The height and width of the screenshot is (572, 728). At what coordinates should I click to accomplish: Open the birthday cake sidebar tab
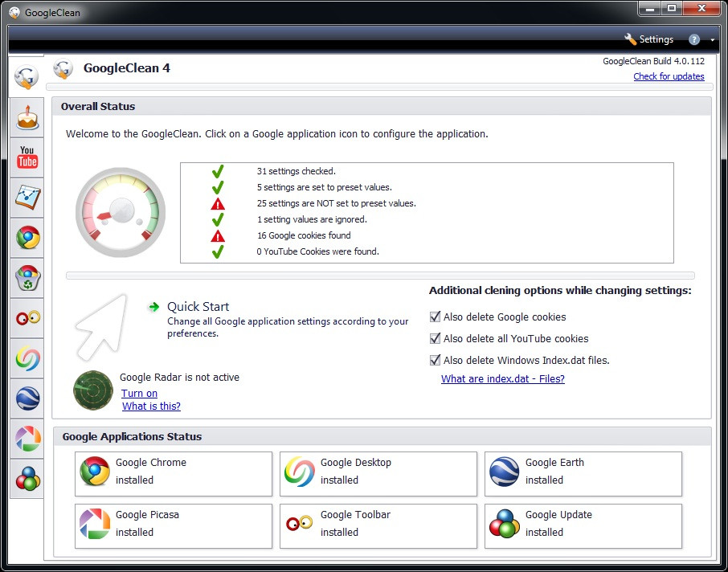coord(27,117)
